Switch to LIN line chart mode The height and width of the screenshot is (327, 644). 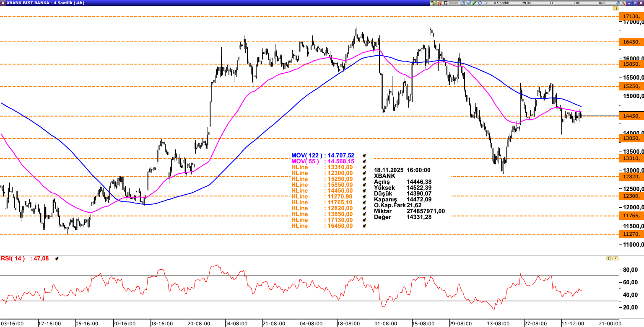pos(576,3)
